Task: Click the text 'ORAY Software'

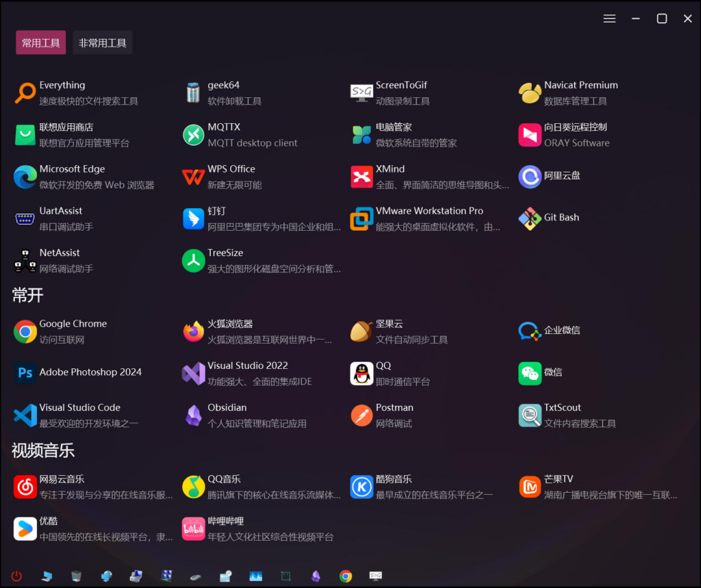Action: click(576, 143)
